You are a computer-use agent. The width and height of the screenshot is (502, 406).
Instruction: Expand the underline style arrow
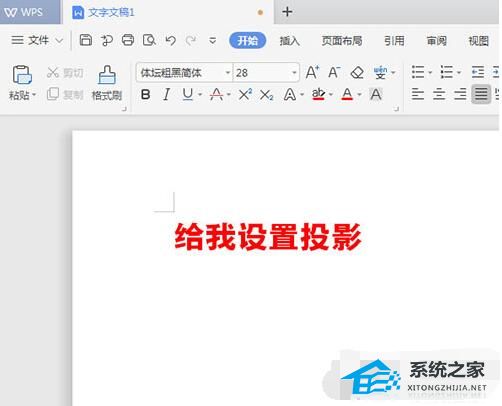(x=200, y=95)
